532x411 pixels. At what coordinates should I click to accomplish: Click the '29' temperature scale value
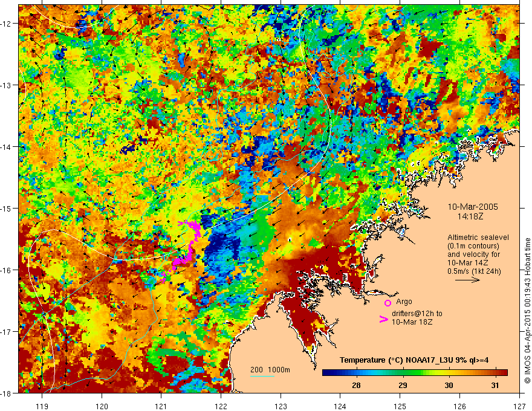403,385
